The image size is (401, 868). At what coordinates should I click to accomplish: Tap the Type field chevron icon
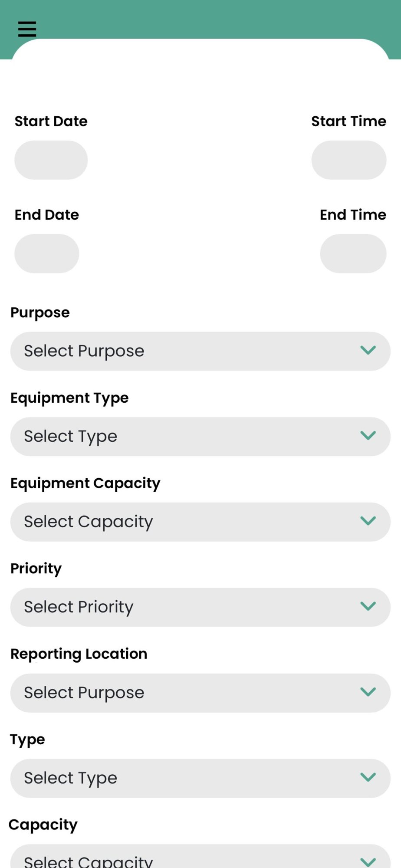pyautogui.click(x=368, y=777)
